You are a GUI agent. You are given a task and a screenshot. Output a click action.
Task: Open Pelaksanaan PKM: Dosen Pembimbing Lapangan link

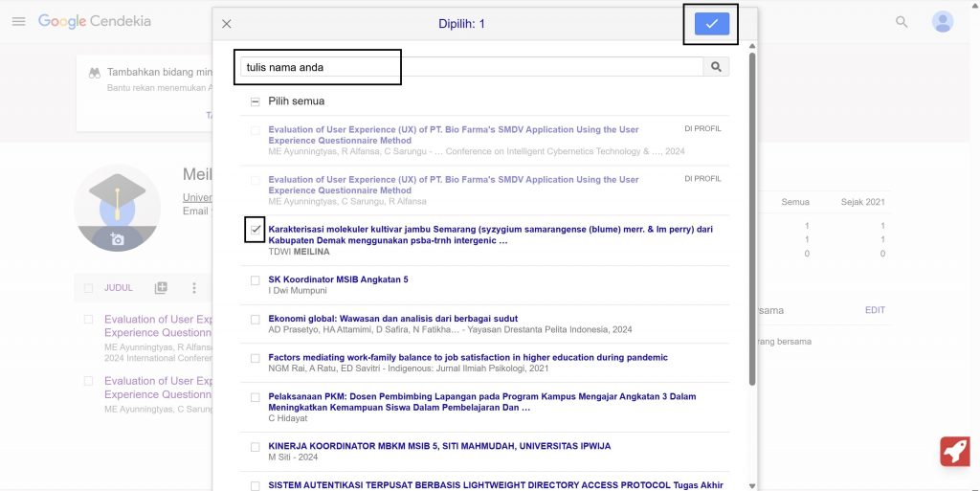[x=482, y=402]
